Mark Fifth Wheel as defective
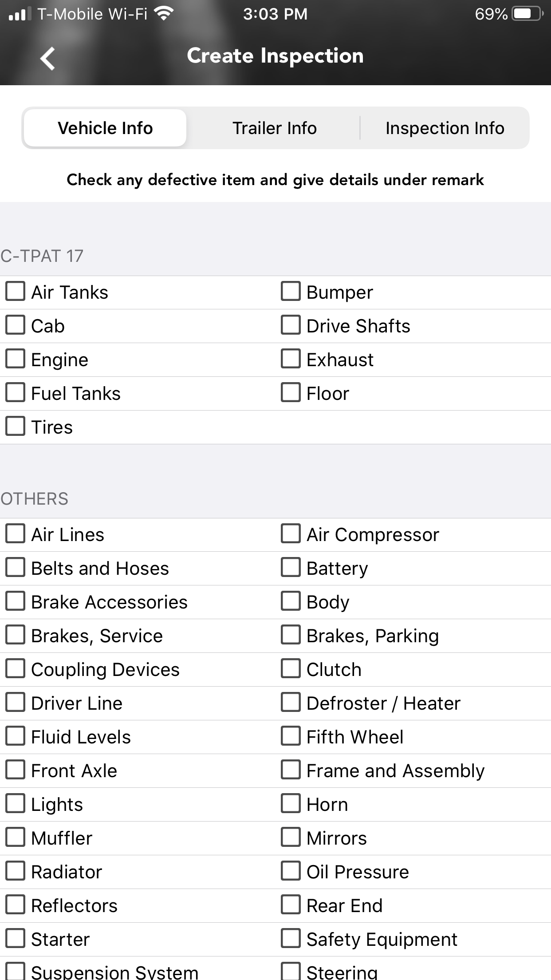The image size is (551, 980). coord(291,736)
